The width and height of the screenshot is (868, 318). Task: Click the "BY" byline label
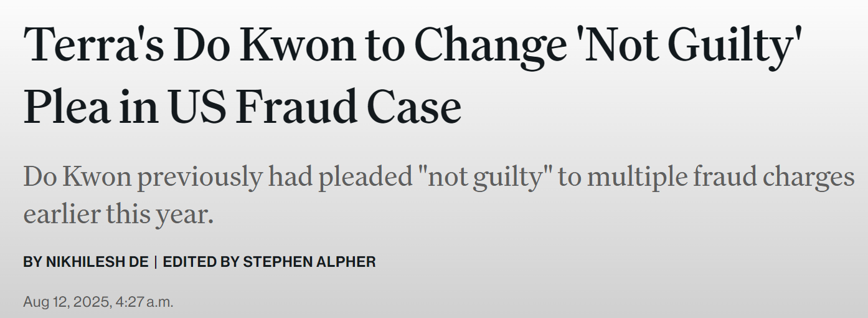(x=32, y=262)
